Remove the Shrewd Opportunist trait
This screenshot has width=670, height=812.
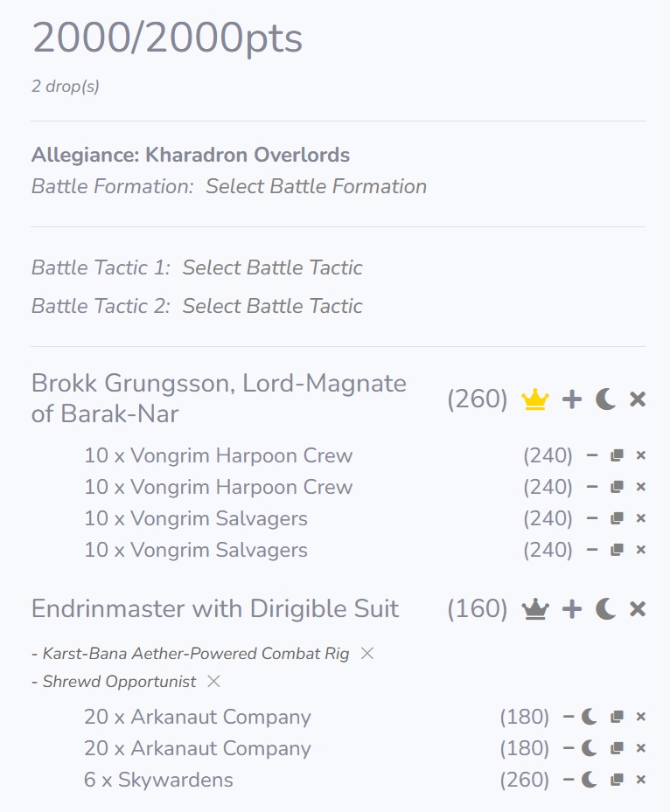(213, 681)
